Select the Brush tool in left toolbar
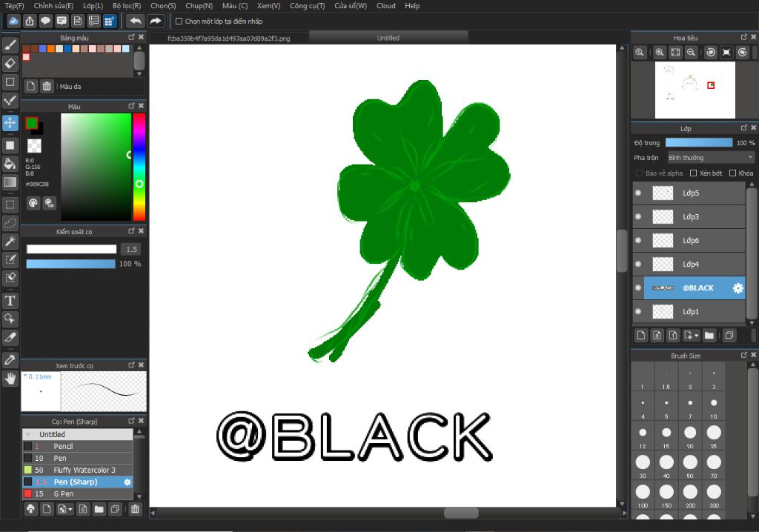759x532 pixels. [x=10, y=45]
